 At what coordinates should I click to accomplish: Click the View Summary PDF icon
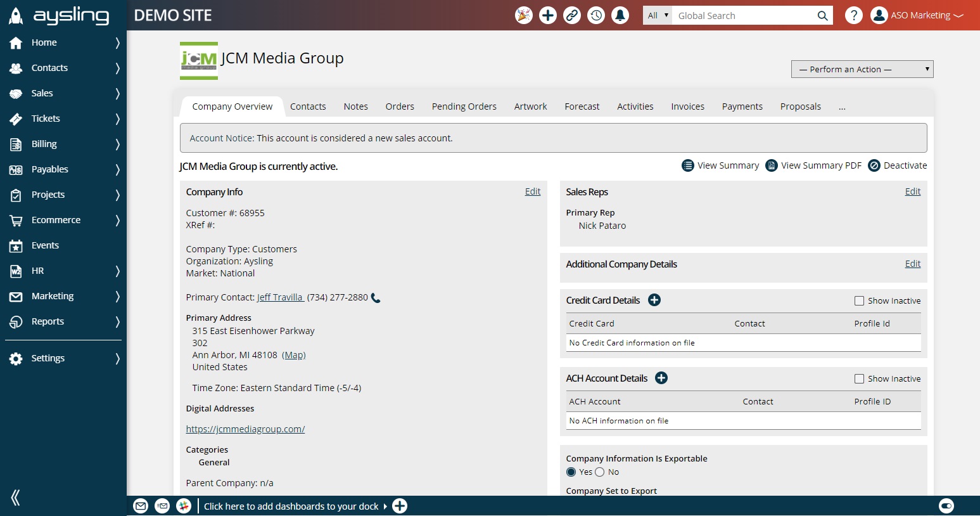pyautogui.click(x=772, y=165)
